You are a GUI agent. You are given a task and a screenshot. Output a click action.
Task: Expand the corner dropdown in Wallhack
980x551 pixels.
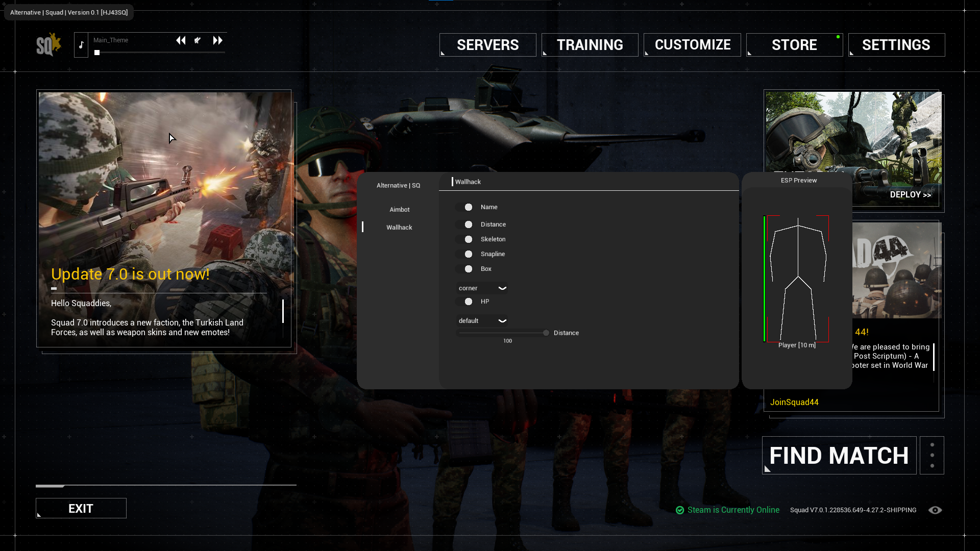(502, 287)
